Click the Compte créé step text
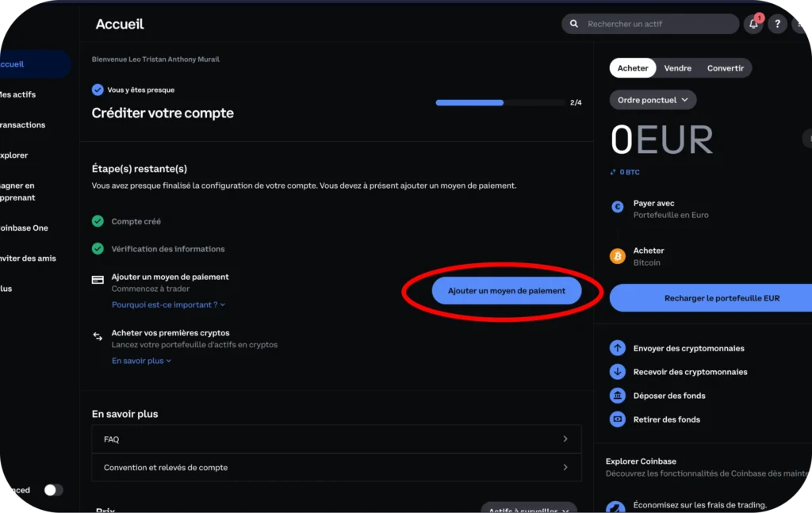Viewport: 812px width, 513px height. coord(136,221)
